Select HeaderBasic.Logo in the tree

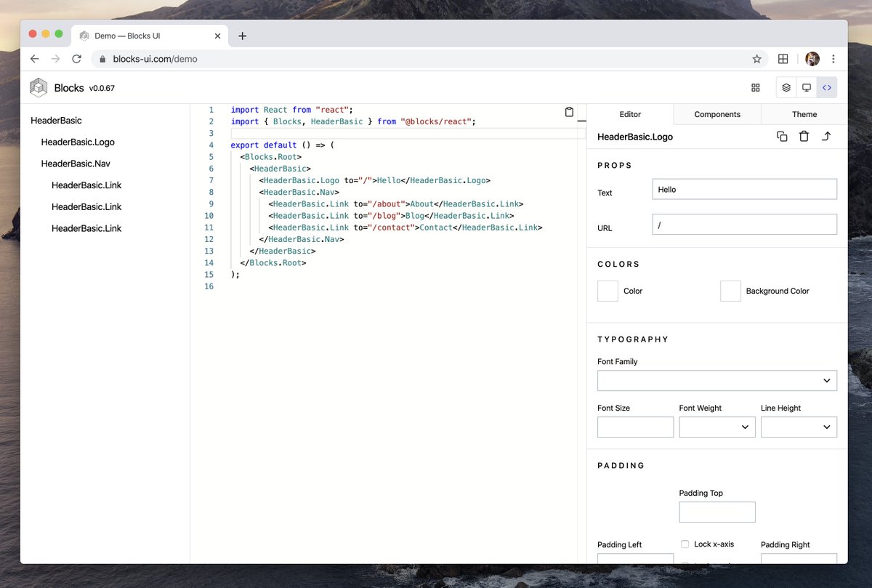[x=78, y=142]
